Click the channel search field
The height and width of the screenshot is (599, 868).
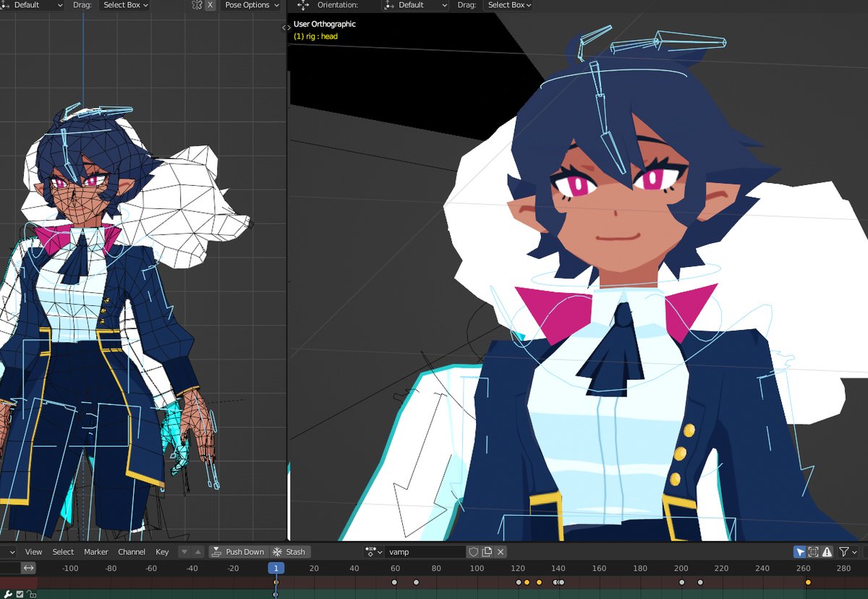[9, 569]
